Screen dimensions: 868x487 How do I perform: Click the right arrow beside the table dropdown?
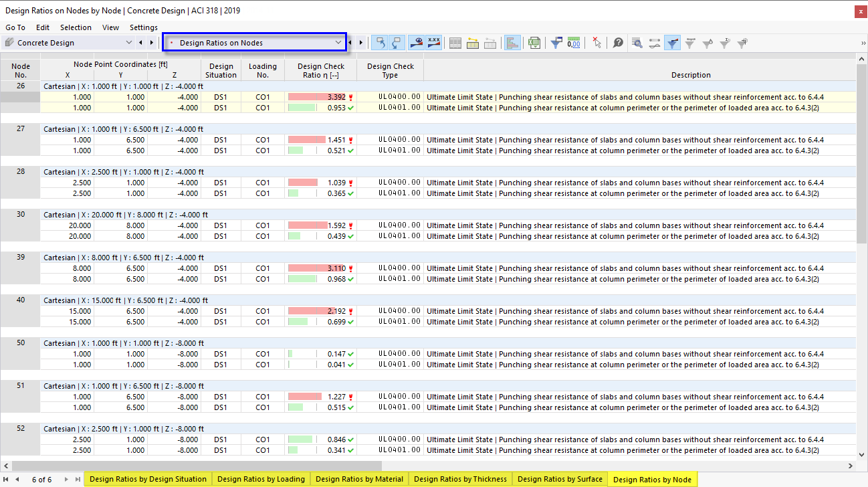360,42
